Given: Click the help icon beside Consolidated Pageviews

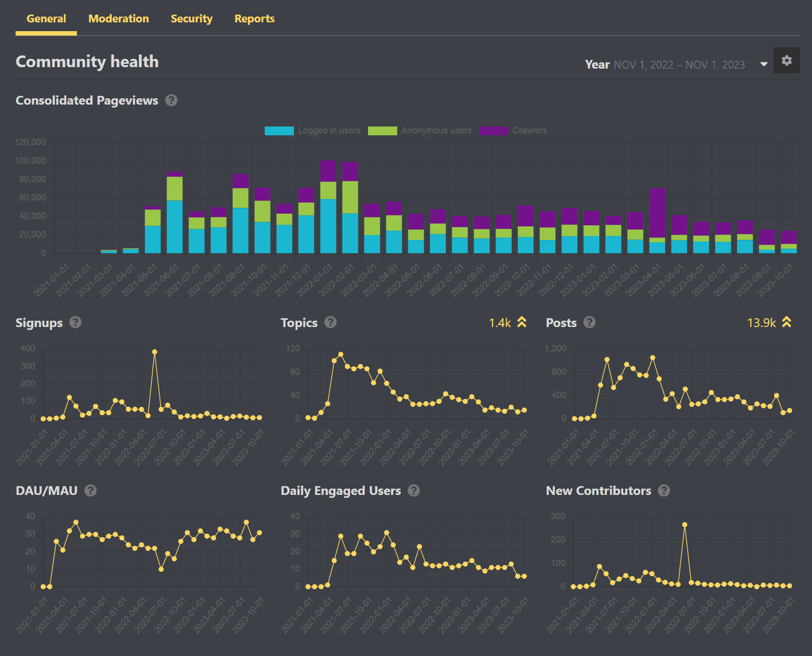Looking at the screenshot, I should click(x=171, y=100).
